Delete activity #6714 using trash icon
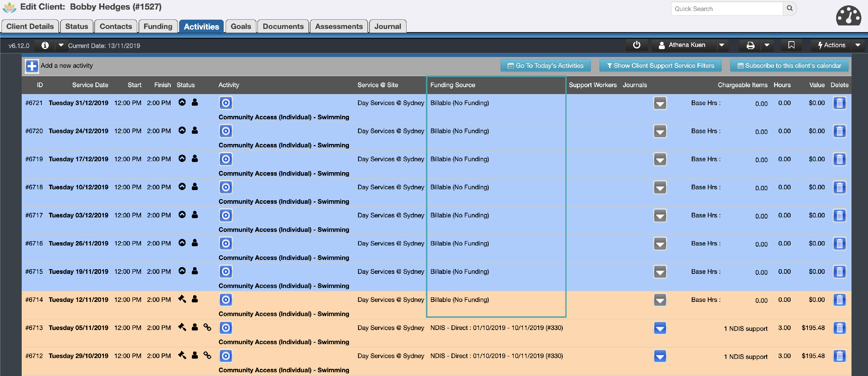The width and height of the screenshot is (868, 376). (x=839, y=300)
